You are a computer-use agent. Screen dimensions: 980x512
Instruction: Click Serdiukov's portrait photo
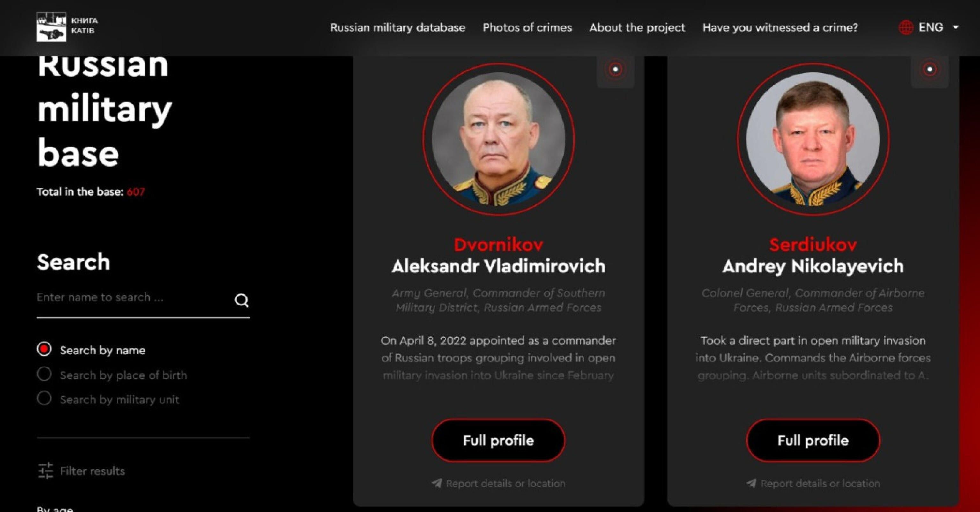pyautogui.click(x=813, y=139)
